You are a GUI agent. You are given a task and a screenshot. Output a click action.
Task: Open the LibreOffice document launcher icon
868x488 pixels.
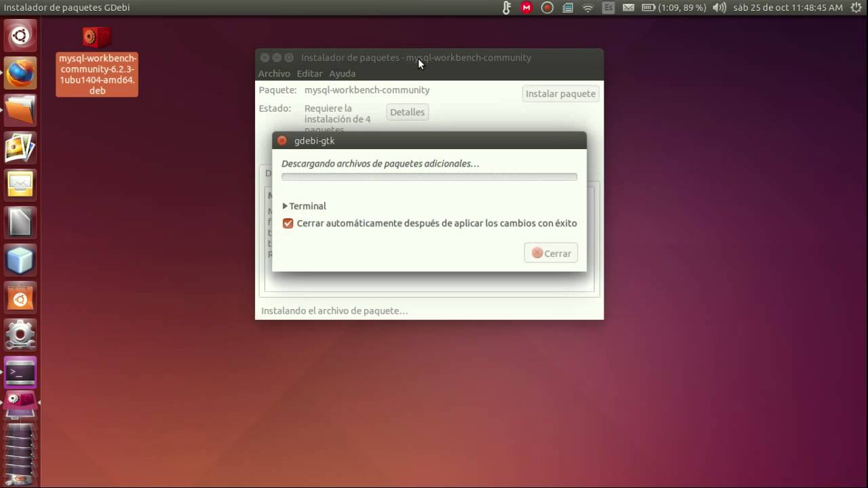[20, 222]
